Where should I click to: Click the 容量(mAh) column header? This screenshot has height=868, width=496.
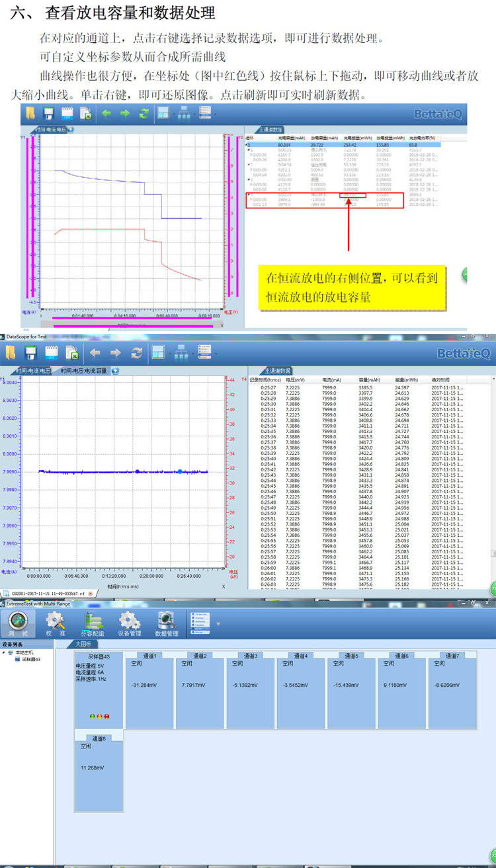[368, 380]
